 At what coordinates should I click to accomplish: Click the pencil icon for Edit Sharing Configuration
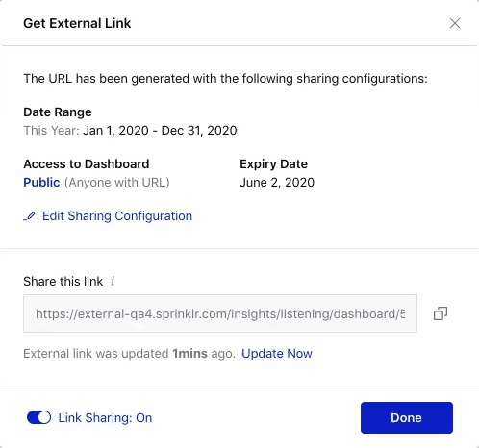[x=29, y=216]
